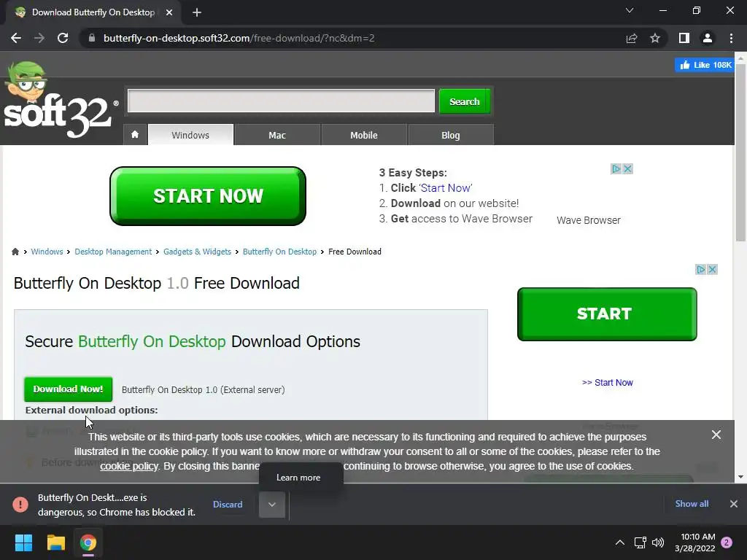
Task: Click the network icon in the system tray
Action: [x=640, y=542]
